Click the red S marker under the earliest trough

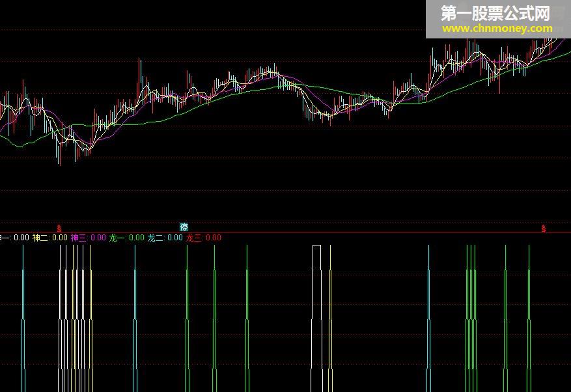[59, 229]
